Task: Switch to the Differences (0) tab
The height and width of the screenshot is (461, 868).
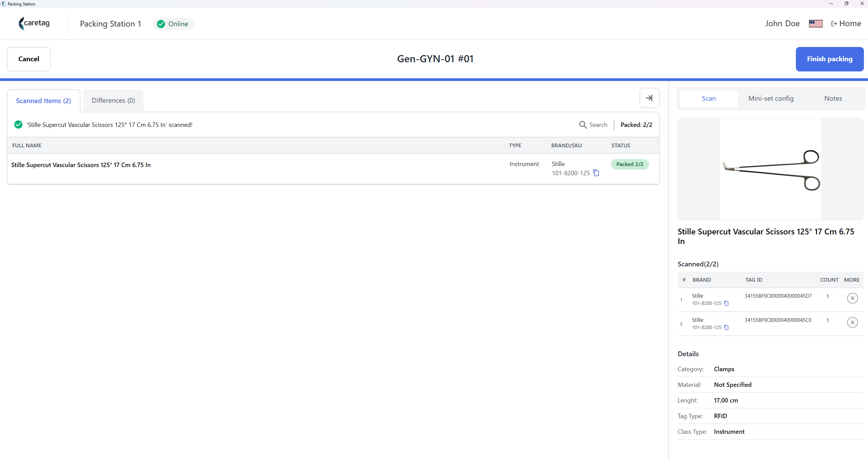Action: 113,100
